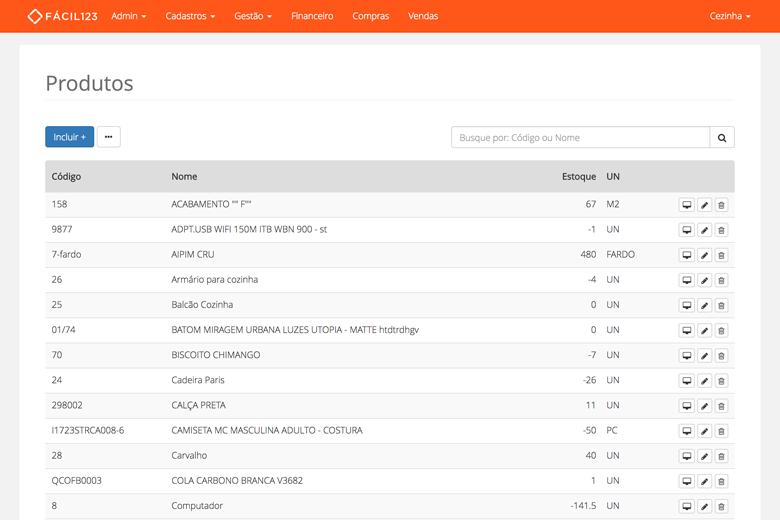Screen dimensions: 780x520
Task: Edit the BATOM MIRAGEM product
Action: point(704,330)
